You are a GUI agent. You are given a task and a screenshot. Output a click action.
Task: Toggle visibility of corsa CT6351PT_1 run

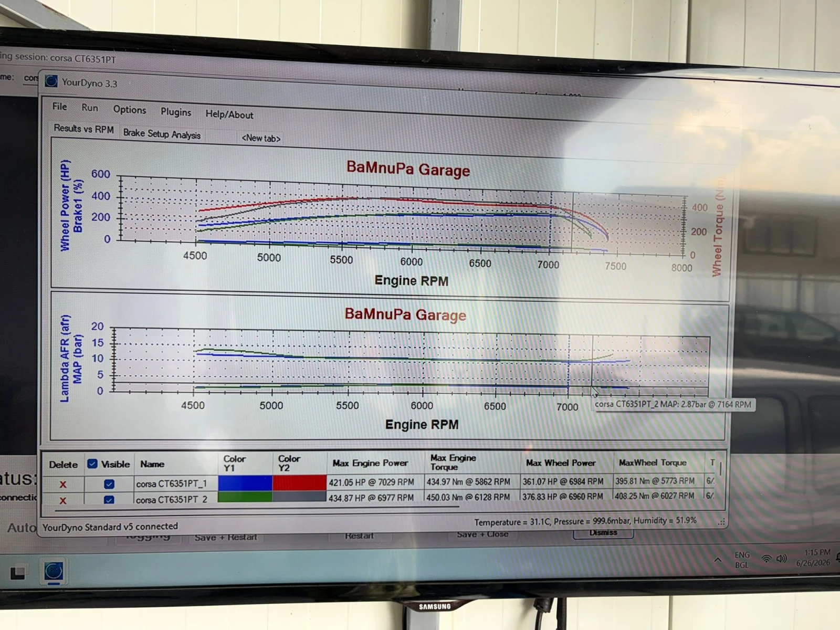pos(109,484)
